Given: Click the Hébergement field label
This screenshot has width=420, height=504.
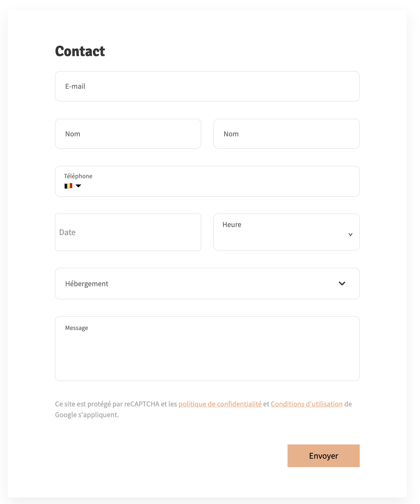Looking at the screenshot, I should [x=87, y=283].
